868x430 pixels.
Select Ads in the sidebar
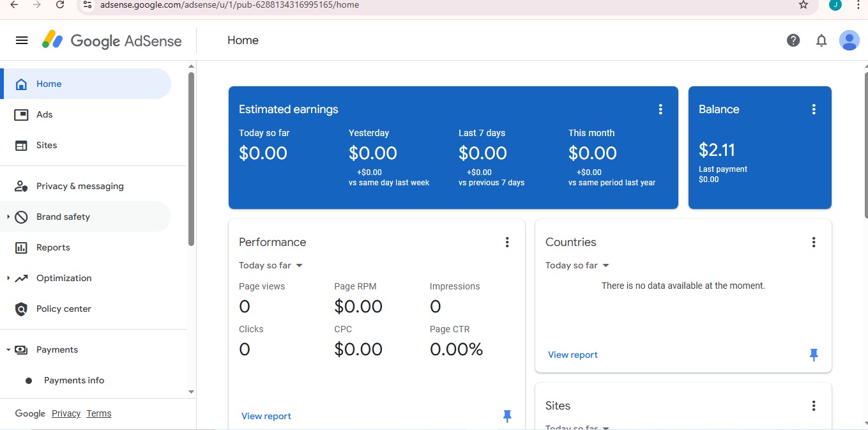click(x=86, y=114)
